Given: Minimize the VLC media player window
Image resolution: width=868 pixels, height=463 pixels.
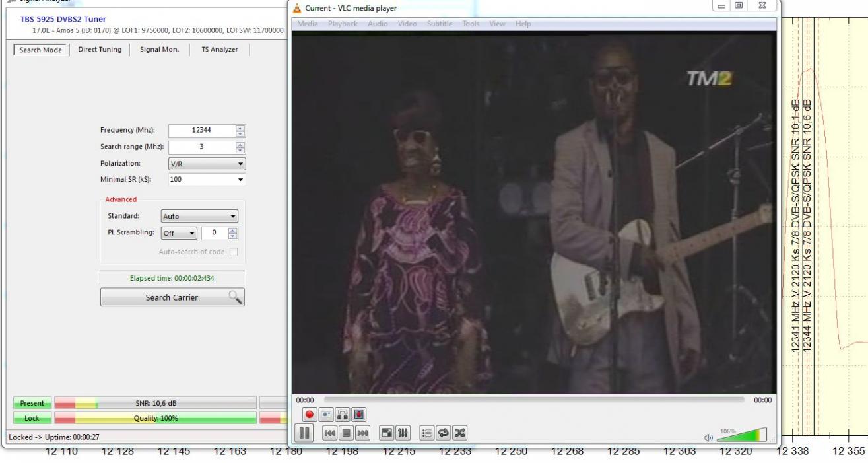Looking at the screenshot, I should (x=721, y=5).
